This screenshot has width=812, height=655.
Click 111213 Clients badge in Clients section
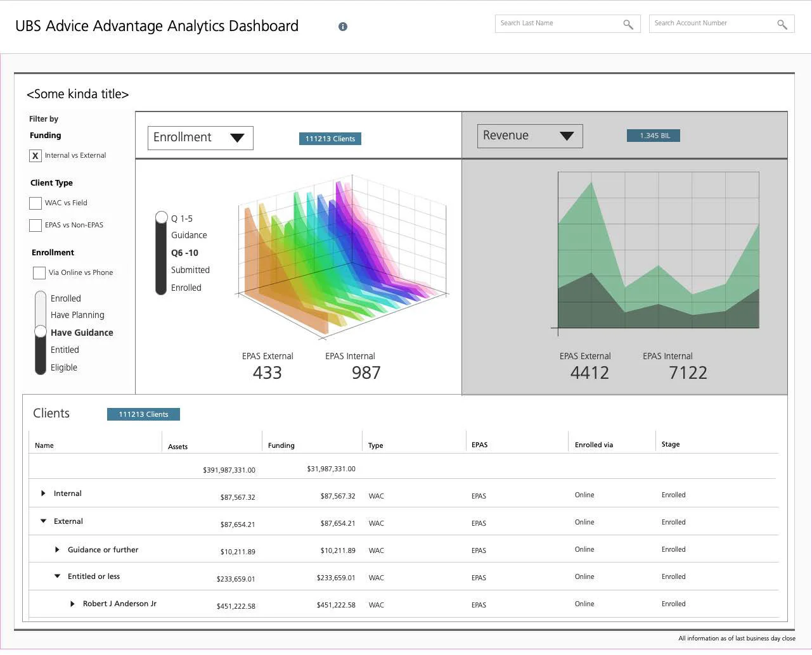143,414
